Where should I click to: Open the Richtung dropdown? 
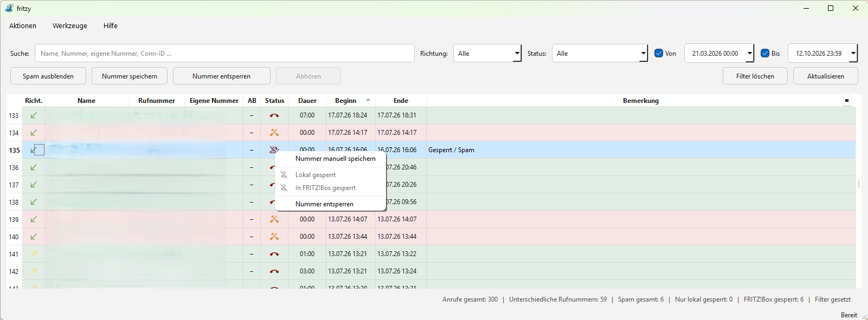pyautogui.click(x=487, y=53)
